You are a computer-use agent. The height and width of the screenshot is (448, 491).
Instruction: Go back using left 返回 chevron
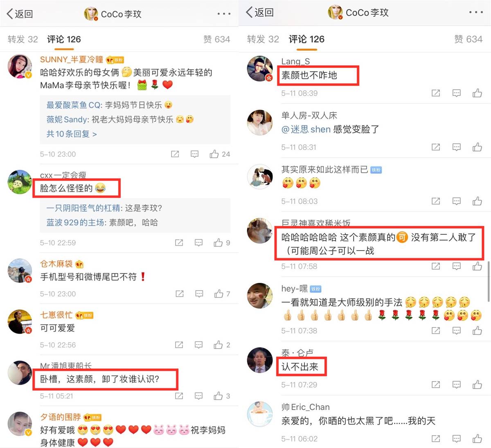pyautogui.click(x=20, y=14)
